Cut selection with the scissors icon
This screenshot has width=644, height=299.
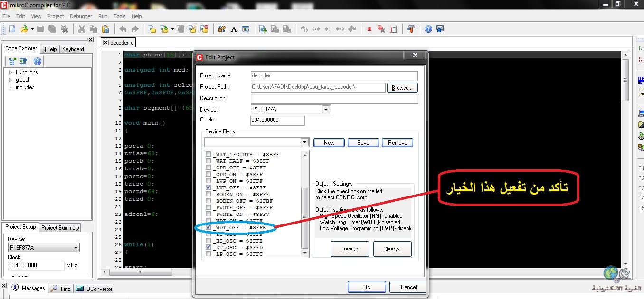point(82,29)
